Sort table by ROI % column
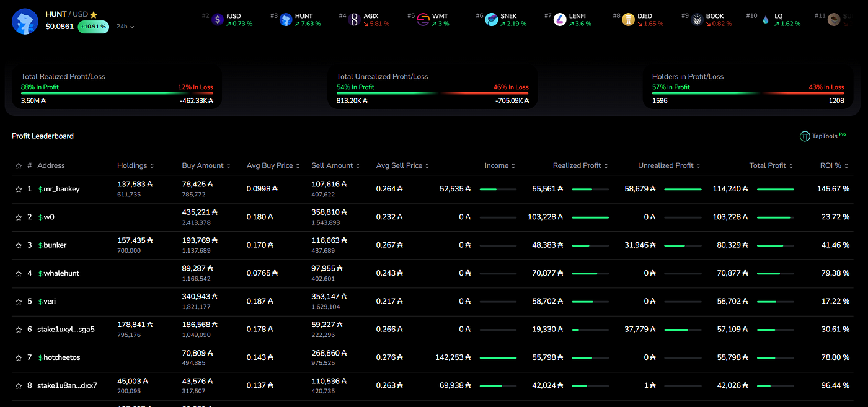Viewport: 868px width, 407px height. 835,165
